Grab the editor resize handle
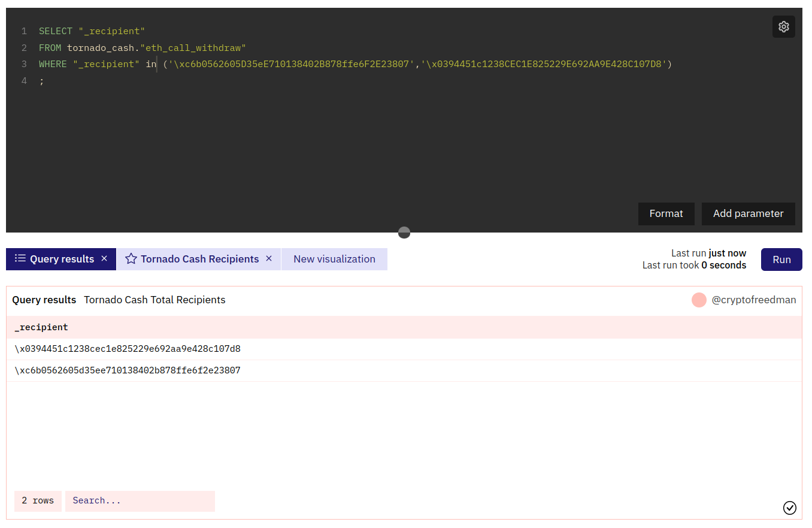812x528 pixels. point(404,233)
